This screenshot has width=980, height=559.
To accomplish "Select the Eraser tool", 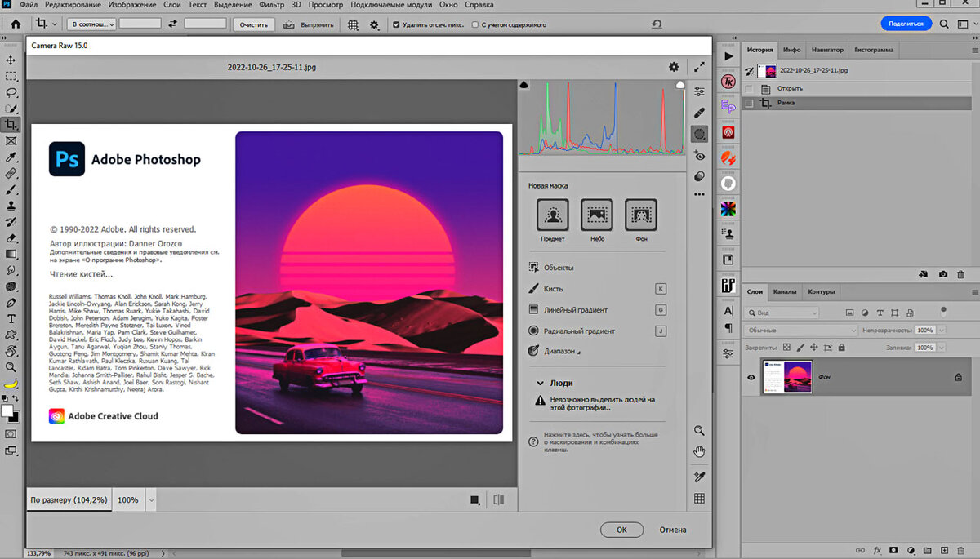I will click(11, 238).
